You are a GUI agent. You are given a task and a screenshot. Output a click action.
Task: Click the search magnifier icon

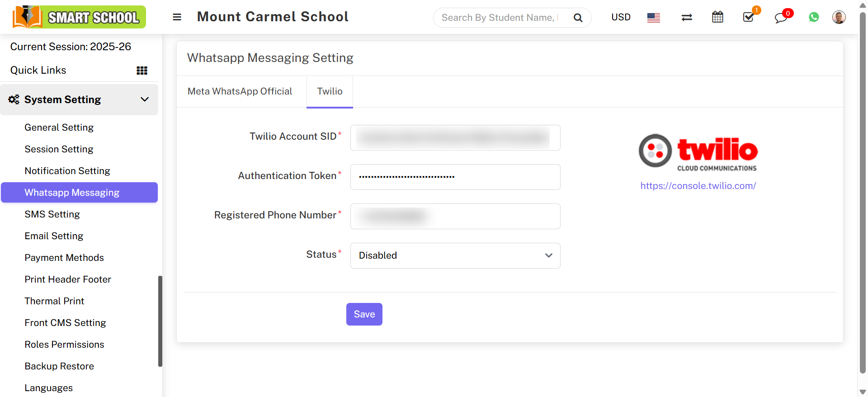tap(578, 18)
